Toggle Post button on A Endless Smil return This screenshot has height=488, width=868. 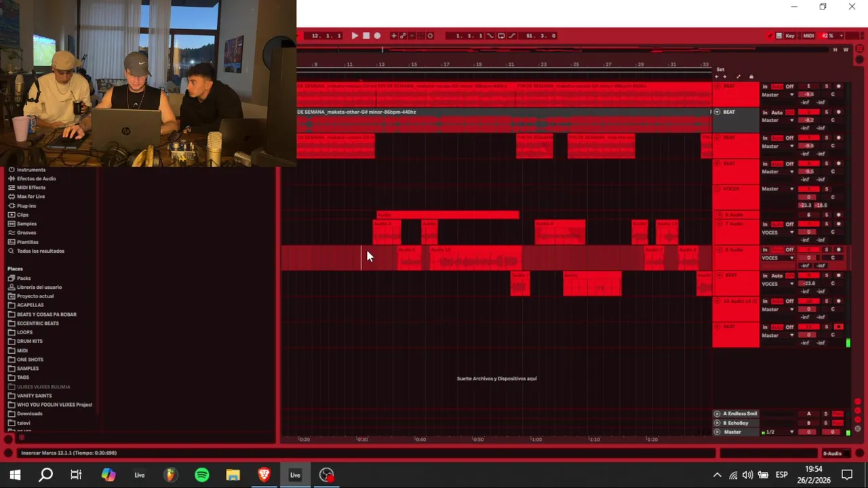click(x=838, y=413)
